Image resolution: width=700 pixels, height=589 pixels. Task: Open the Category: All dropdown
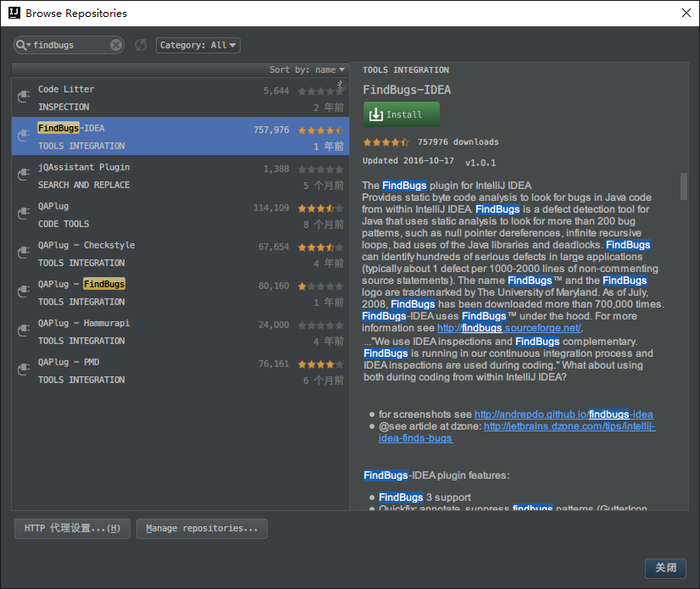(x=198, y=45)
